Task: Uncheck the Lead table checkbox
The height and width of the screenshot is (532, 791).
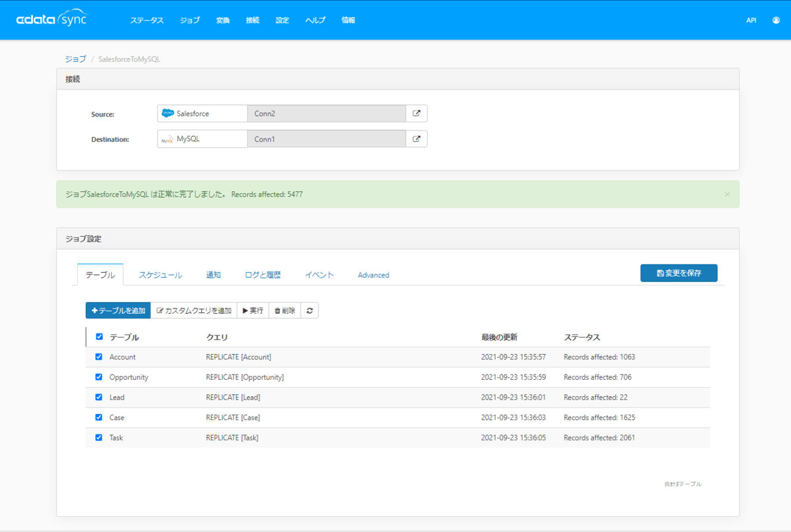Action: [x=99, y=398]
